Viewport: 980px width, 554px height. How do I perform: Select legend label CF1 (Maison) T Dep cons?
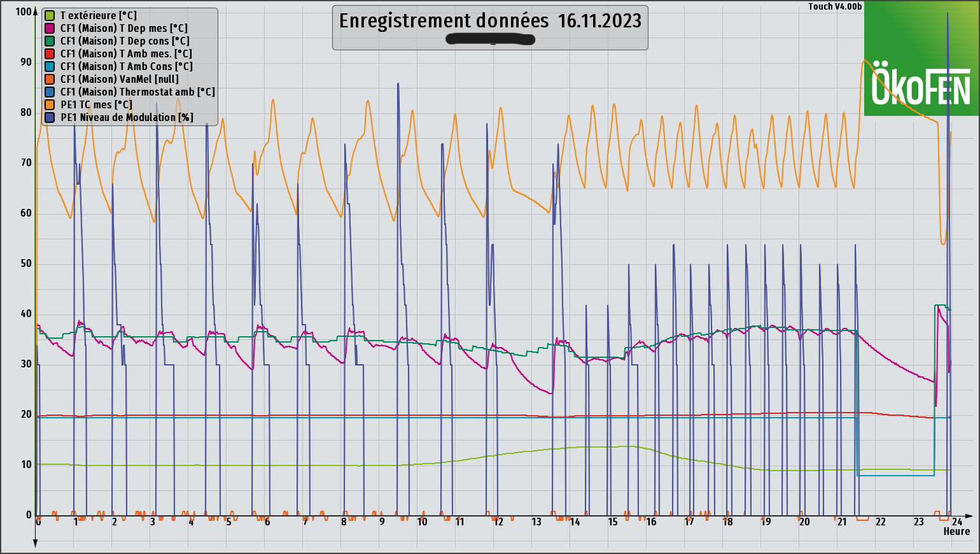point(125,41)
